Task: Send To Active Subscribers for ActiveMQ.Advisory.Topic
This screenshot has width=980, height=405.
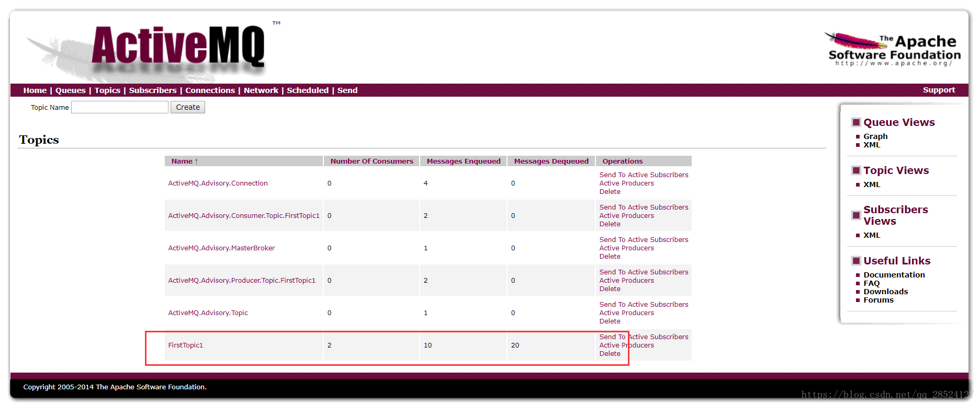Action: [x=644, y=304]
